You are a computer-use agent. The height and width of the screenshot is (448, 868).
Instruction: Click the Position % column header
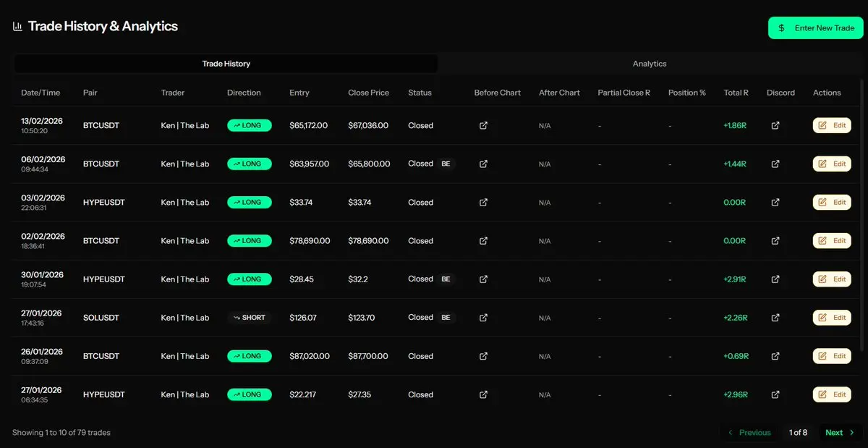(x=687, y=93)
